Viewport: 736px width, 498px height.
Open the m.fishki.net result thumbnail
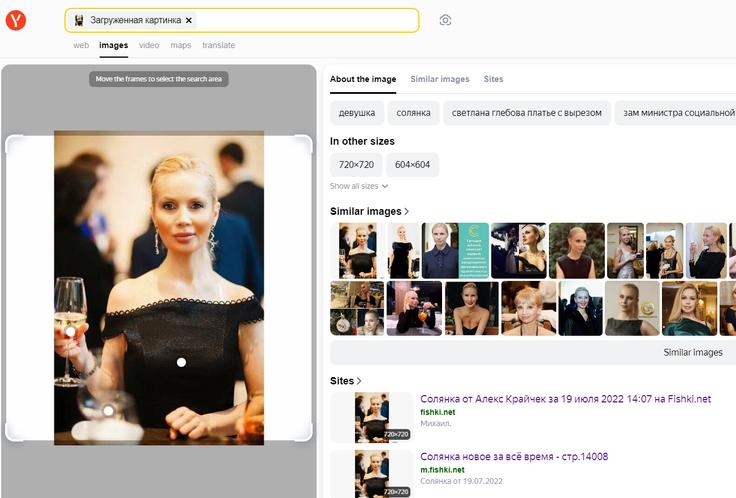point(372,474)
